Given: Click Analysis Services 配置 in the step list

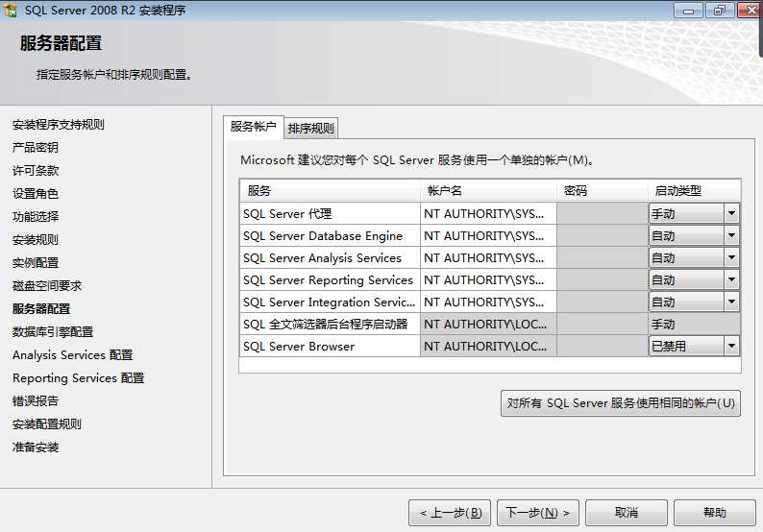Looking at the screenshot, I should tap(72, 355).
